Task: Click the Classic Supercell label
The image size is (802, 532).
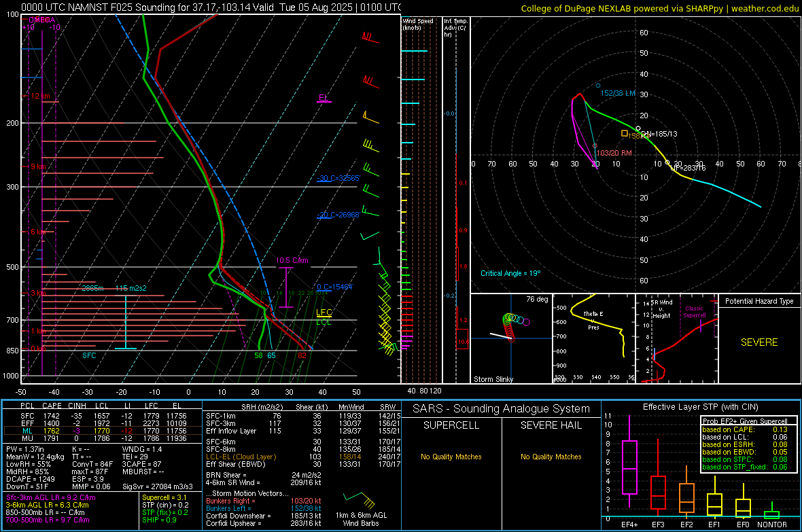Action: [x=695, y=312]
